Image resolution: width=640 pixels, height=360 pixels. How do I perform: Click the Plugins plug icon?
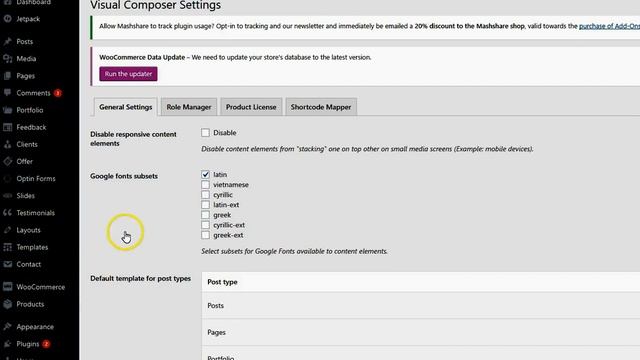[x=7, y=344]
